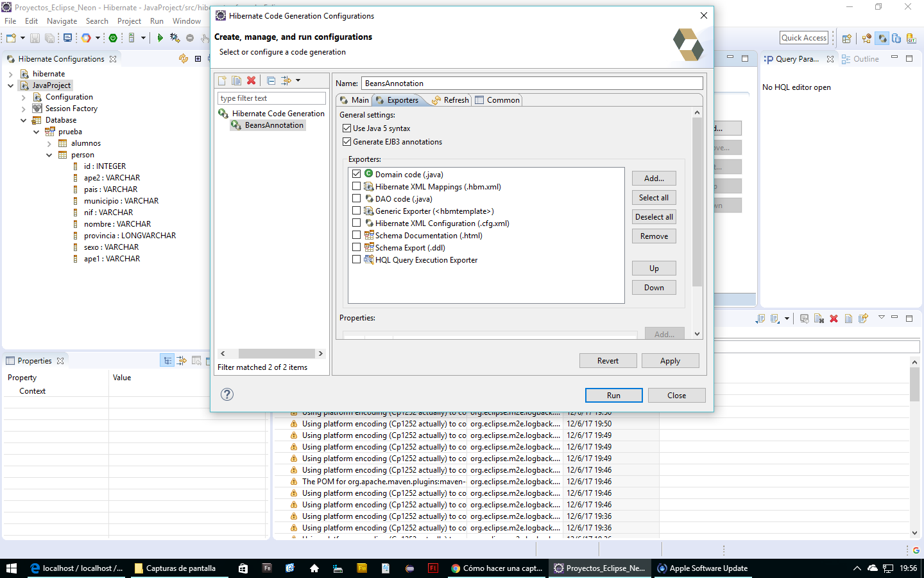Click the Revert button
The height and width of the screenshot is (578, 924).
click(608, 361)
